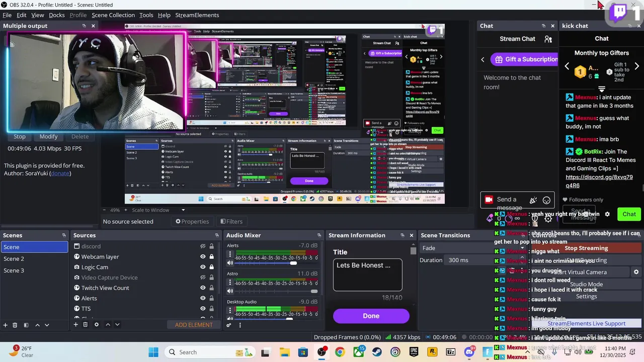Open the File menu
The width and height of the screenshot is (644, 362).
click(7, 15)
